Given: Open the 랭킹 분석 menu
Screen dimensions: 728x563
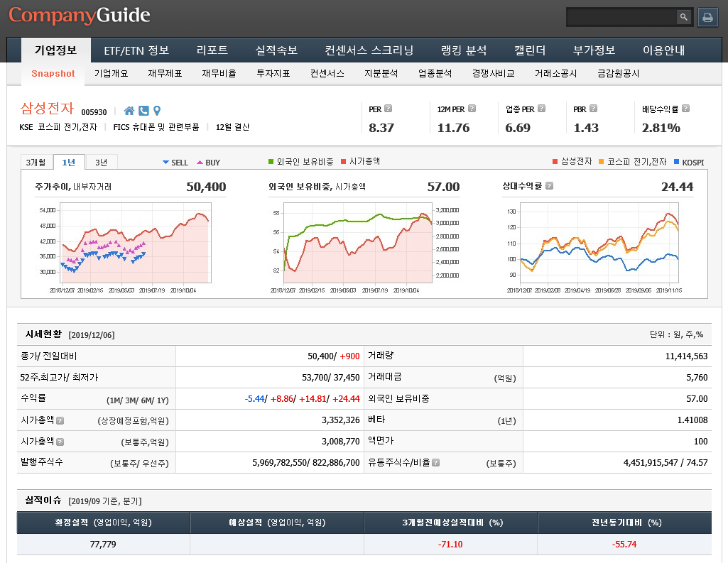Looking at the screenshot, I should click(464, 50).
